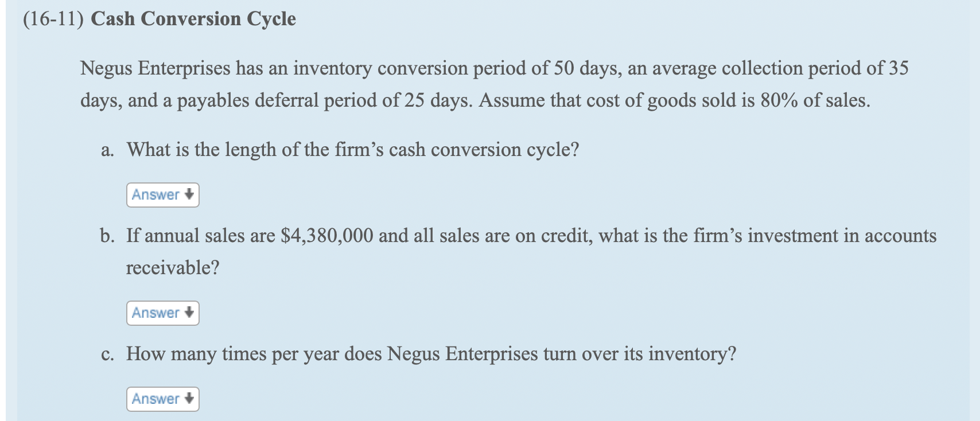
Task: Expand the Answer for cash conversion cycle question
Action: [x=162, y=194]
